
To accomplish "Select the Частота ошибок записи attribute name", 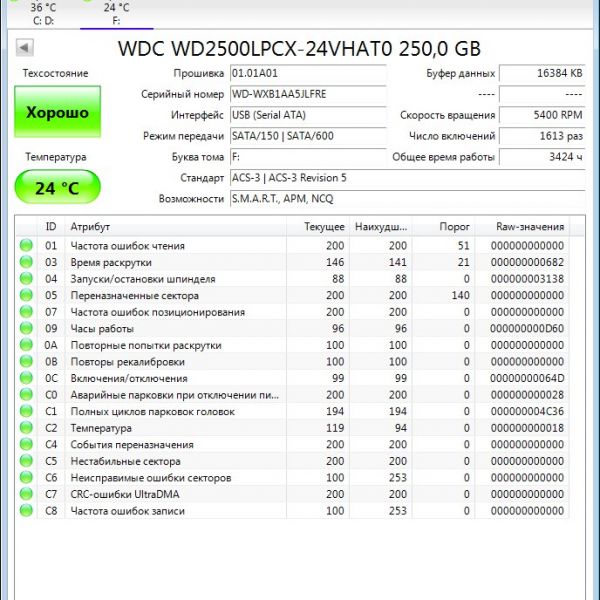I will [x=127, y=511].
